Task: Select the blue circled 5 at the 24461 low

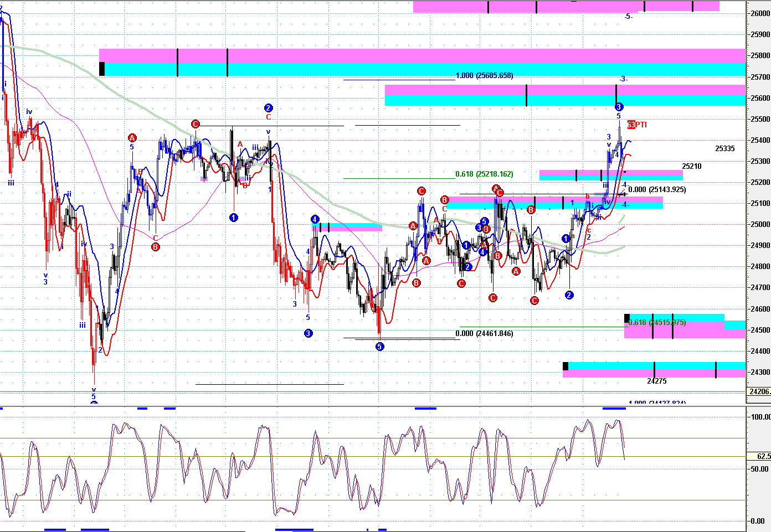Action: 379,347
